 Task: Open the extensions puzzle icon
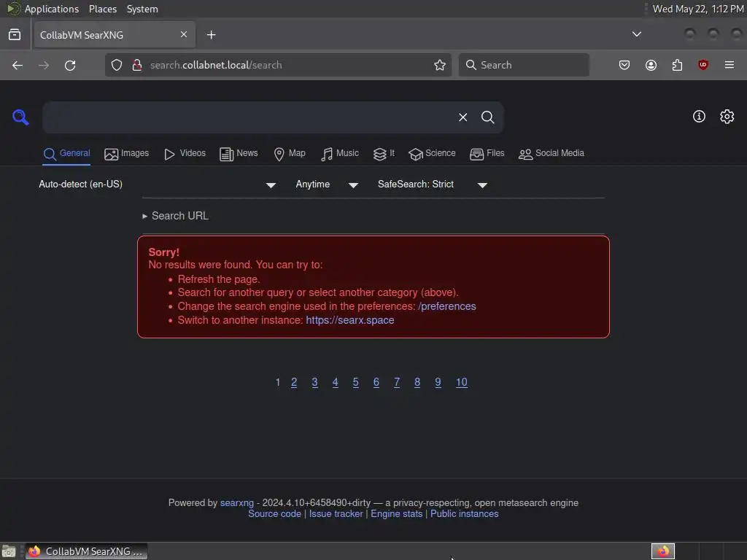point(677,65)
